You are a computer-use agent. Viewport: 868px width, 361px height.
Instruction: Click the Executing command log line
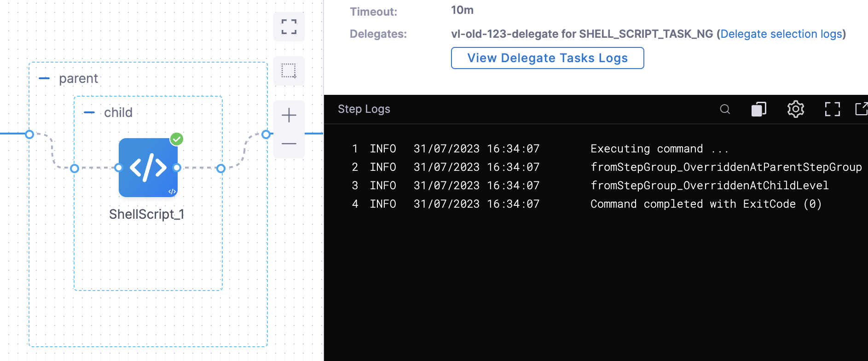tap(659, 149)
